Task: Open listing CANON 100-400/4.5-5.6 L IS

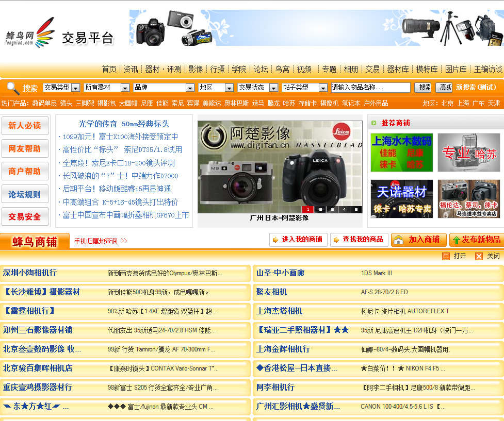Action: coord(403,407)
